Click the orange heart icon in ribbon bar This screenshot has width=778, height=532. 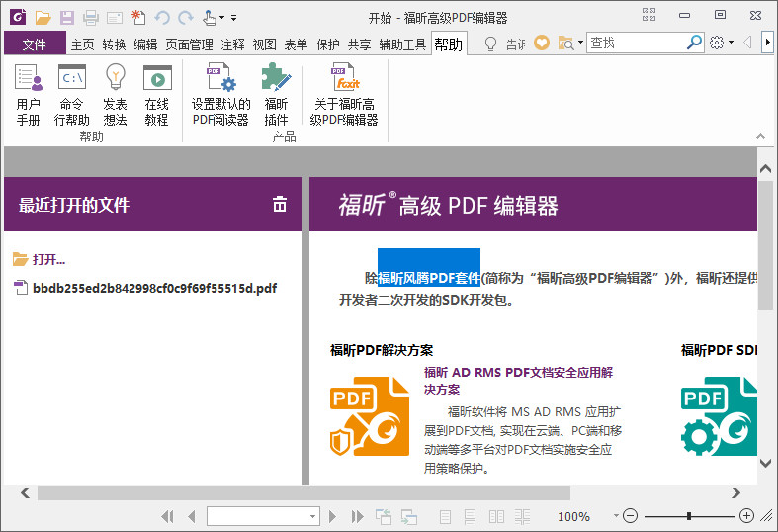click(x=542, y=43)
